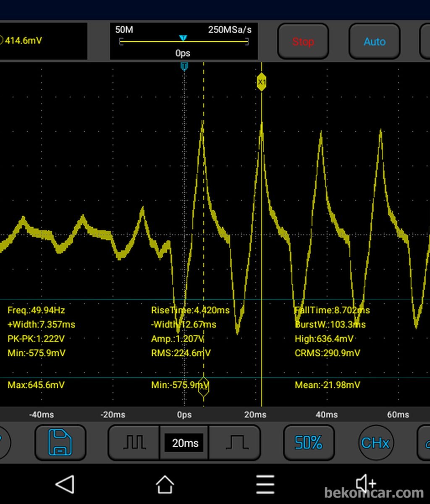The height and width of the screenshot is (504, 430).
Task: Open the Android three-line menu button
Action: pyautogui.click(x=265, y=484)
